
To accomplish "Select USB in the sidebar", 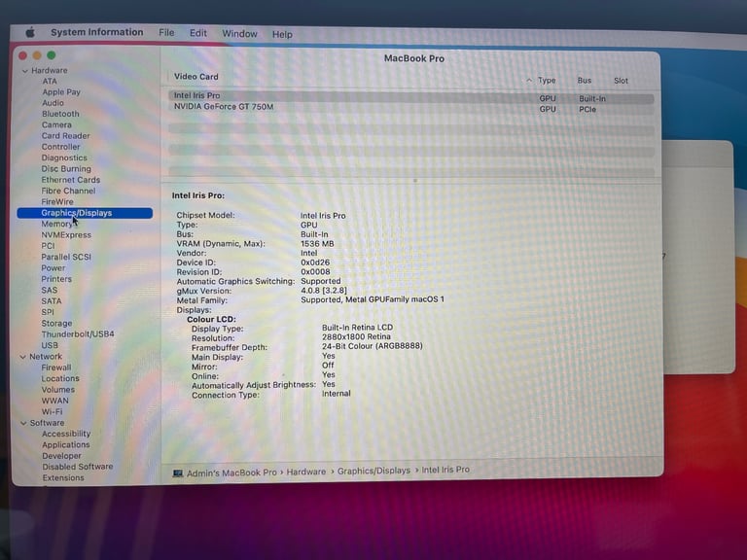I will point(50,345).
